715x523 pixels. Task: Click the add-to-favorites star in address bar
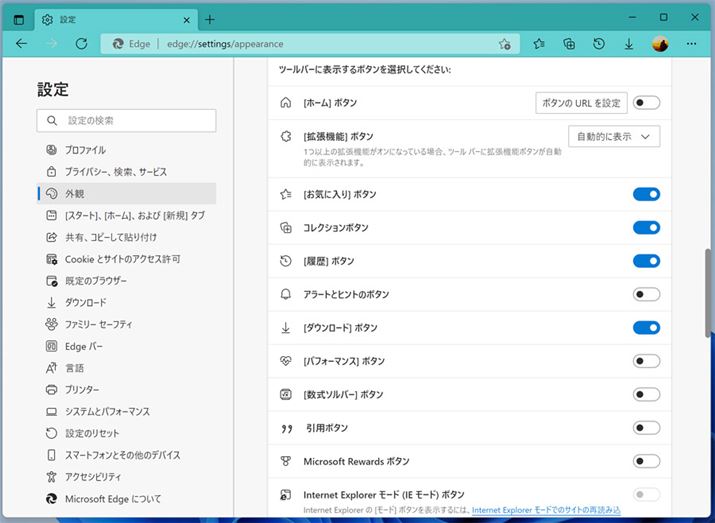[x=505, y=44]
